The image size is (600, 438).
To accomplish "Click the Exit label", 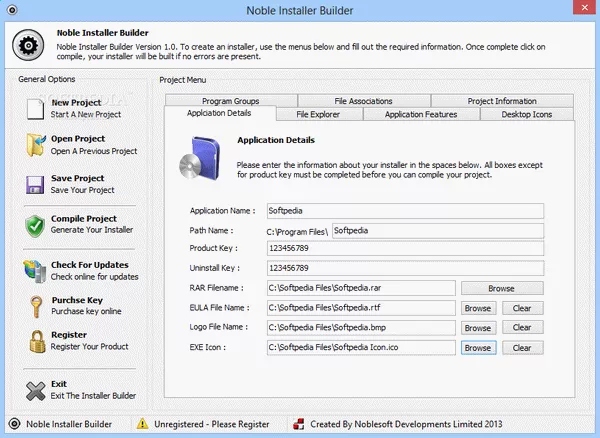I will click(59, 384).
